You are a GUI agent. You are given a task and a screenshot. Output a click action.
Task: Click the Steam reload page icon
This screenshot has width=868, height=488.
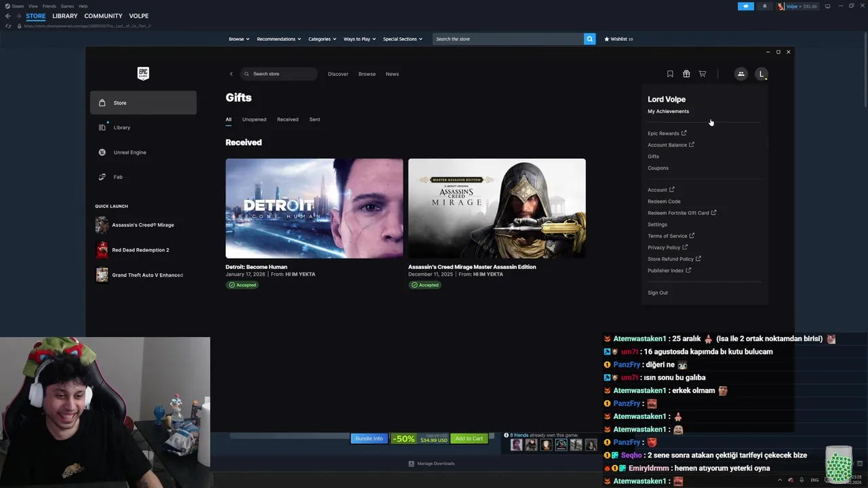[x=8, y=26]
